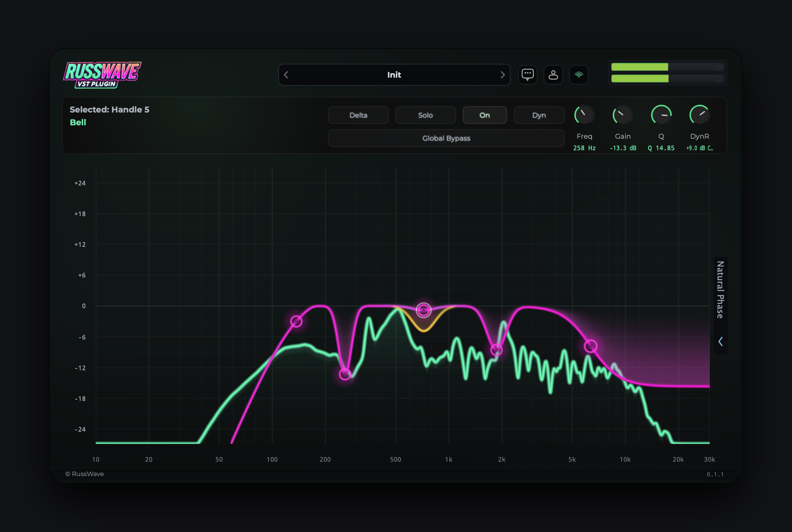Click the green wireless signal icon

click(x=579, y=75)
